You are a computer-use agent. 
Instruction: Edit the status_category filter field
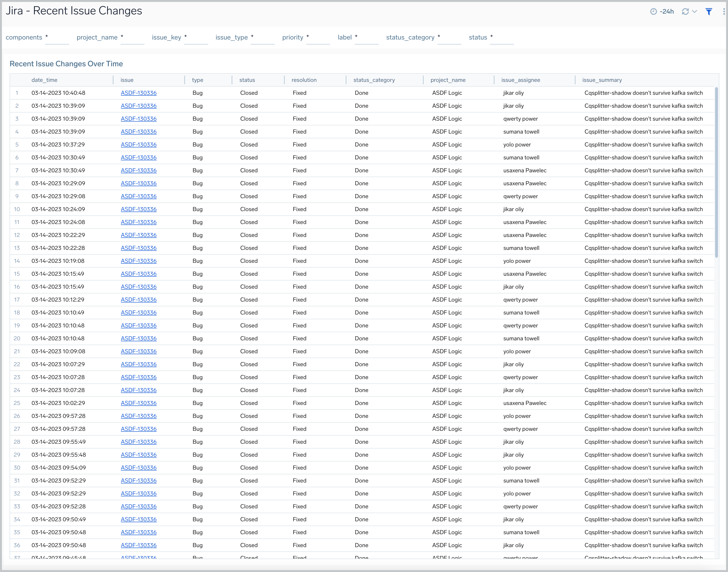tap(449, 38)
